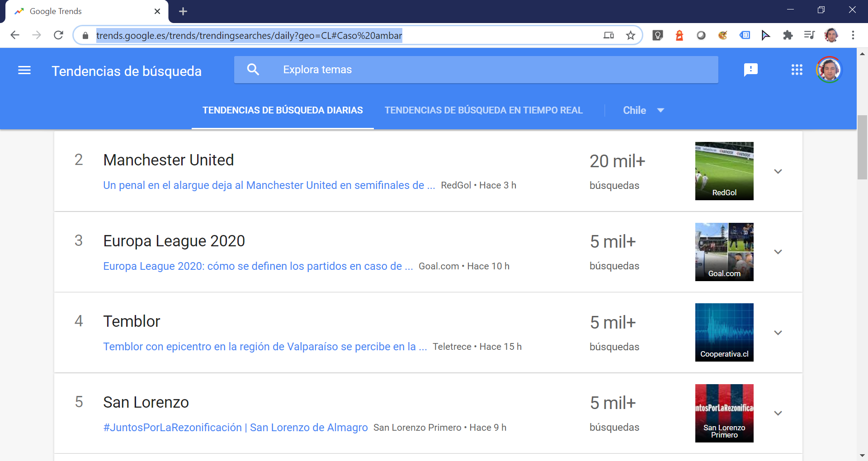This screenshot has width=868, height=461.
Task: Open the Google apps grid
Action: coord(797,70)
